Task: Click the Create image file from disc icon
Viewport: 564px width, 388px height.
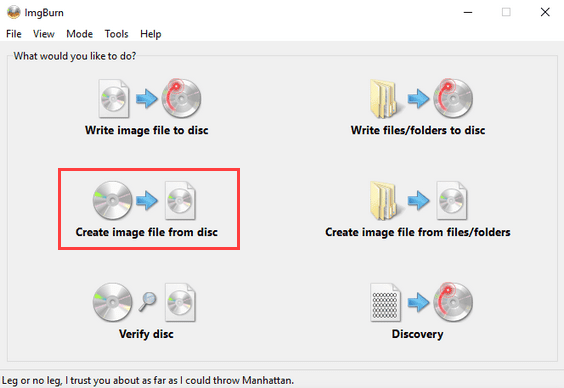Action: [x=144, y=200]
